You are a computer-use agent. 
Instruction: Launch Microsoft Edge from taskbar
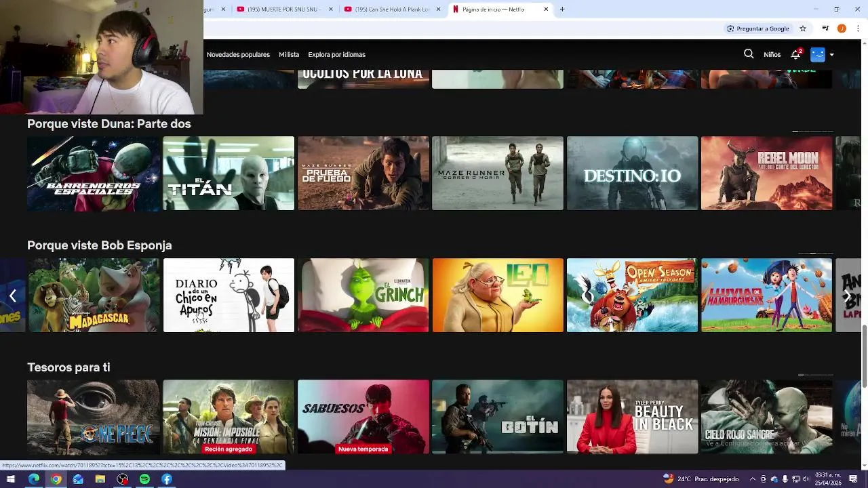point(34,479)
